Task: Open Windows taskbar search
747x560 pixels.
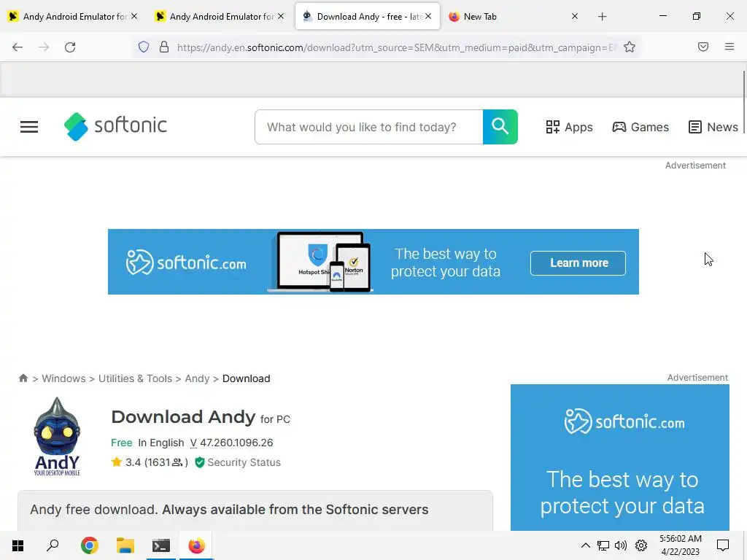Action: click(53, 545)
